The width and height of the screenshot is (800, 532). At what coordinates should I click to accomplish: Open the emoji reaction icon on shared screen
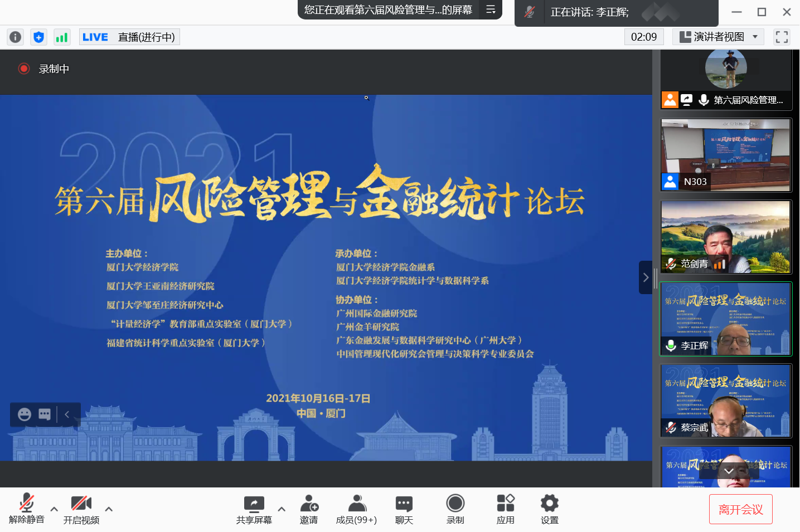[x=25, y=414]
